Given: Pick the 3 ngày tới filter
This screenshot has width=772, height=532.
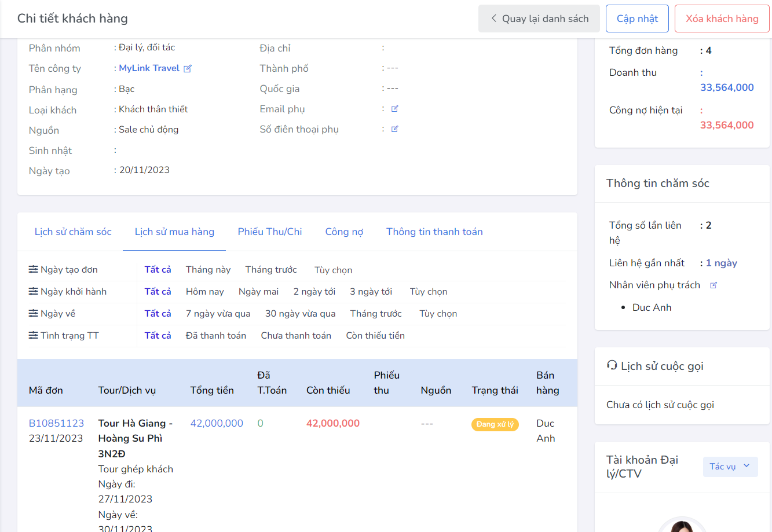Looking at the screenshot, I should click(x=371, y=292).
